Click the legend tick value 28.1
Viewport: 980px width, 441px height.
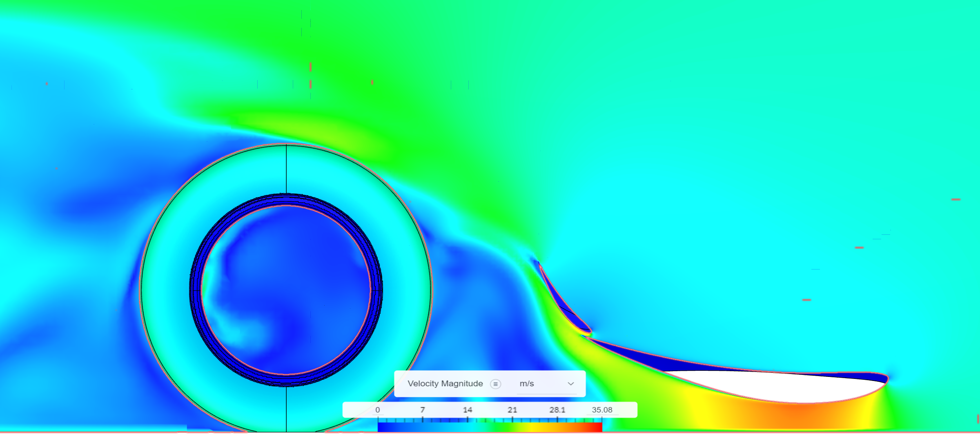click(x=557, y=410)
